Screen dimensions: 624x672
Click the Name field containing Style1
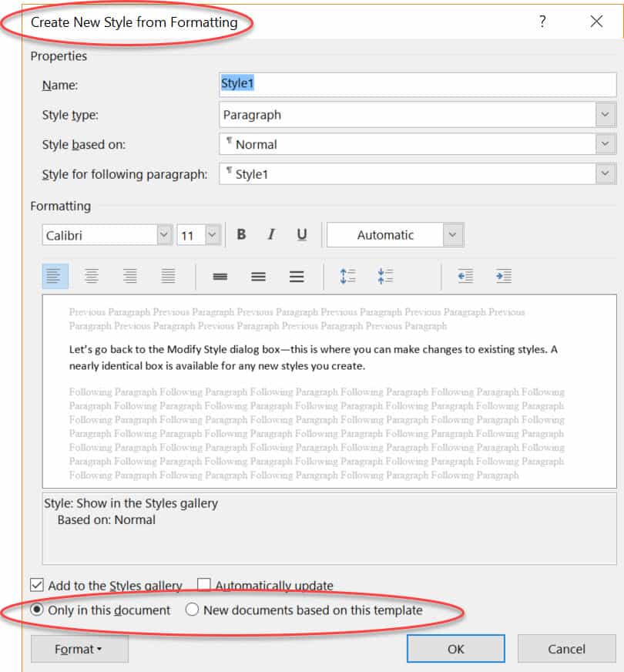(418, 85)
